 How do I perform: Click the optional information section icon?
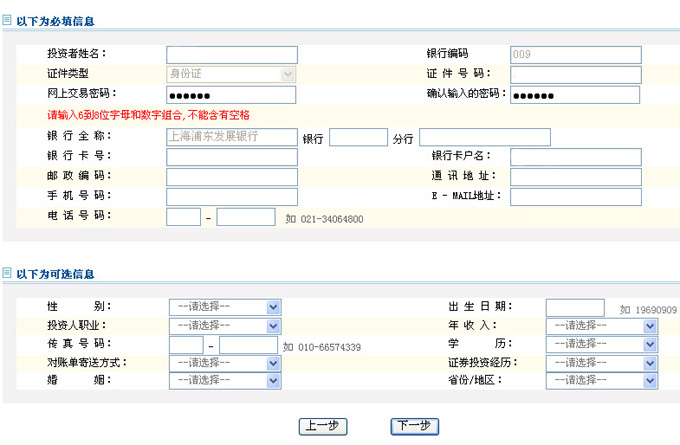7,273
